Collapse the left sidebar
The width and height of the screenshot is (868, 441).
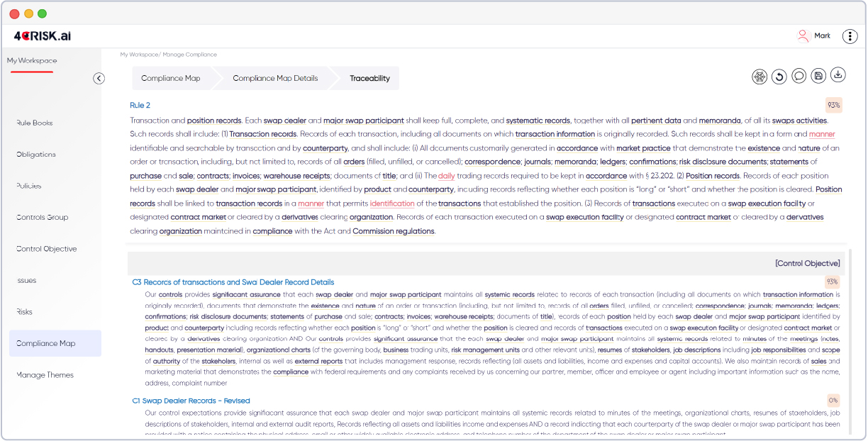[x=99, y=78]
